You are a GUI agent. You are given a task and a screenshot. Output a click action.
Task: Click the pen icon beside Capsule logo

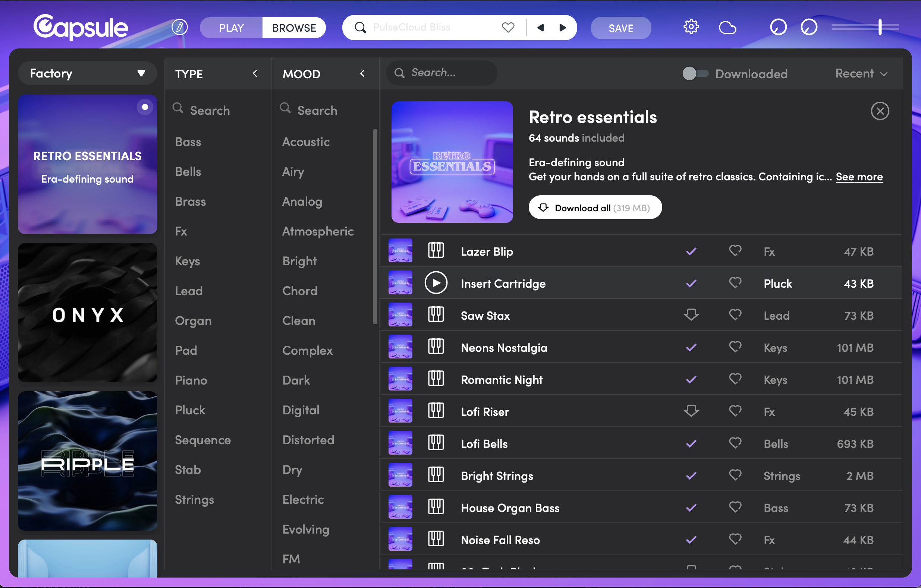click(x=179, y=27)
